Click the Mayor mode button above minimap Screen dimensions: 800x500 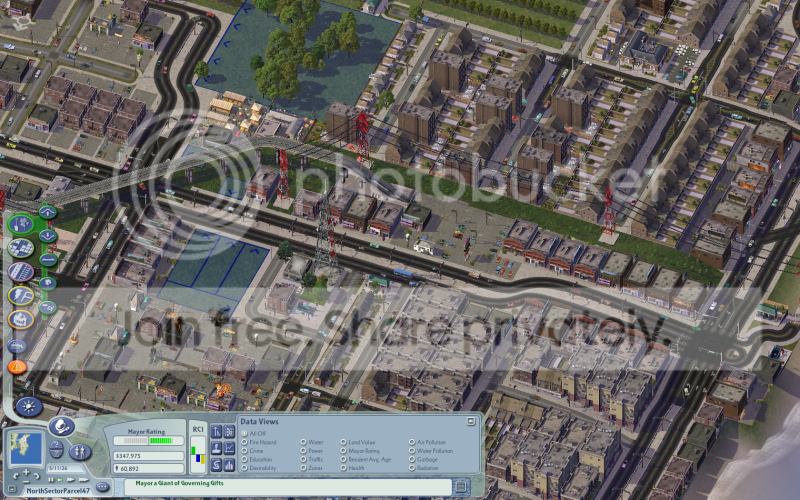[x=62, y=427]
